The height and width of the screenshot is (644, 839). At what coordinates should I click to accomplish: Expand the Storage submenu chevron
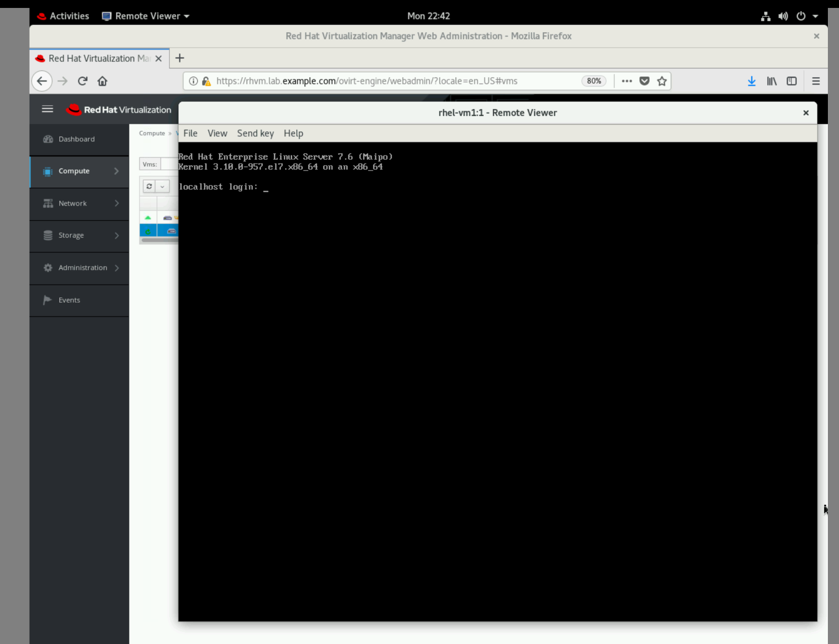(x=116, y=235)
